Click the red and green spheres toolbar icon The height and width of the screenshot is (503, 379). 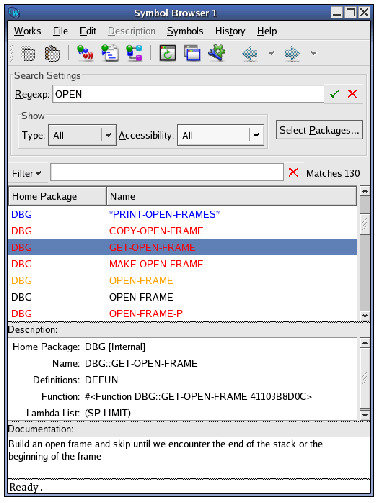tap(85, 53)
